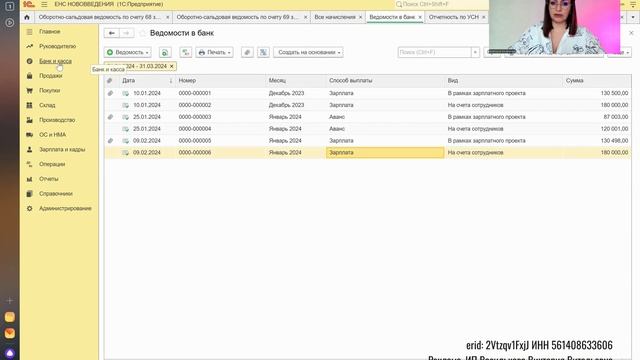
Task: Switch to Оборотно-сальдовая ведомость по счету 69 tab
Action: pyautogui.click(x=238, y=17)
